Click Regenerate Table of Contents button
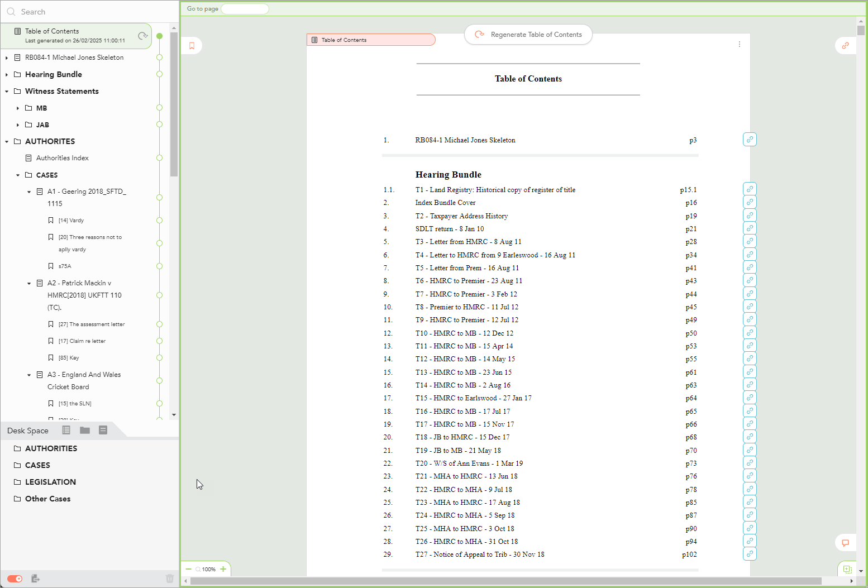This screenshot has height=588, width=868. (528, 35)
